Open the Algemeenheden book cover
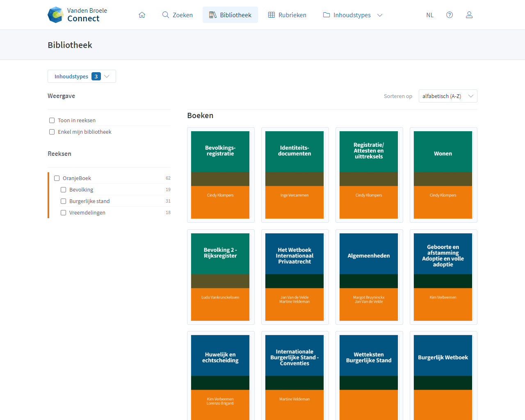525x420 pixels. [369, 277]
